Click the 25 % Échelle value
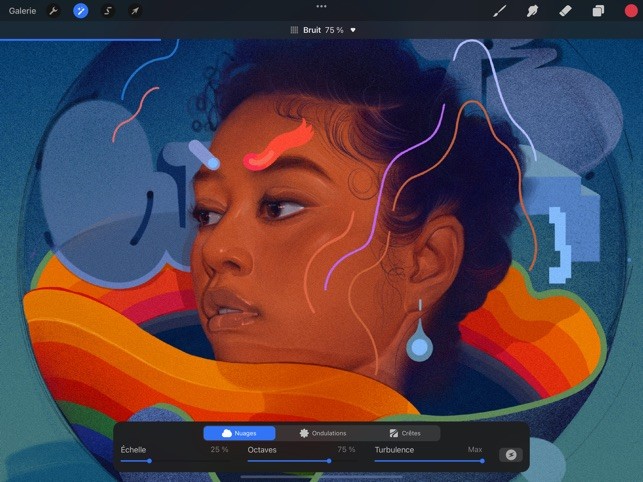643x482 pixels. pyautogui.click(x=219, y=450)
